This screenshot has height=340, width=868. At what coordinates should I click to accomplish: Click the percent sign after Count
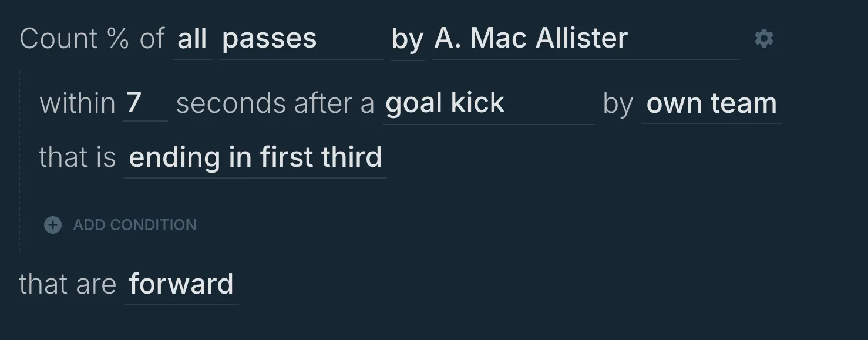pyautogui.click(x=118, y=39)
